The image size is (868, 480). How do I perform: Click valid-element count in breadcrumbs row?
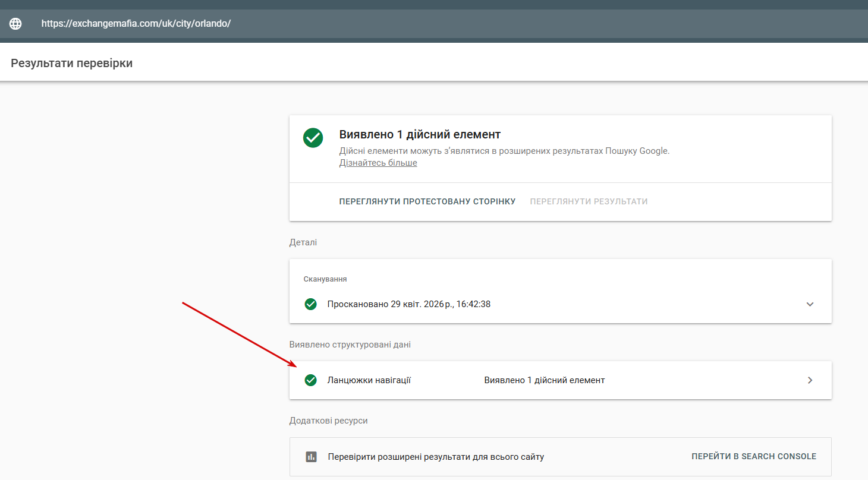tap(544, 380)
